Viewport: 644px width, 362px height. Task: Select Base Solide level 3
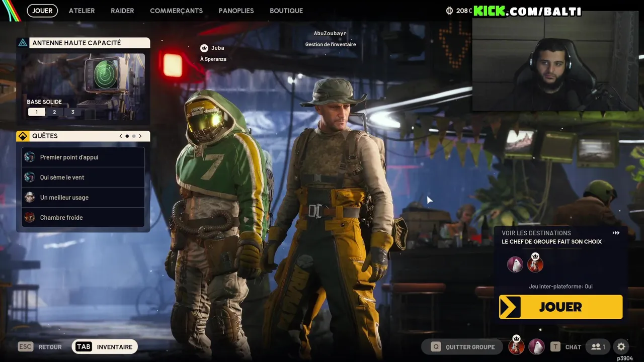click(72, 112)
